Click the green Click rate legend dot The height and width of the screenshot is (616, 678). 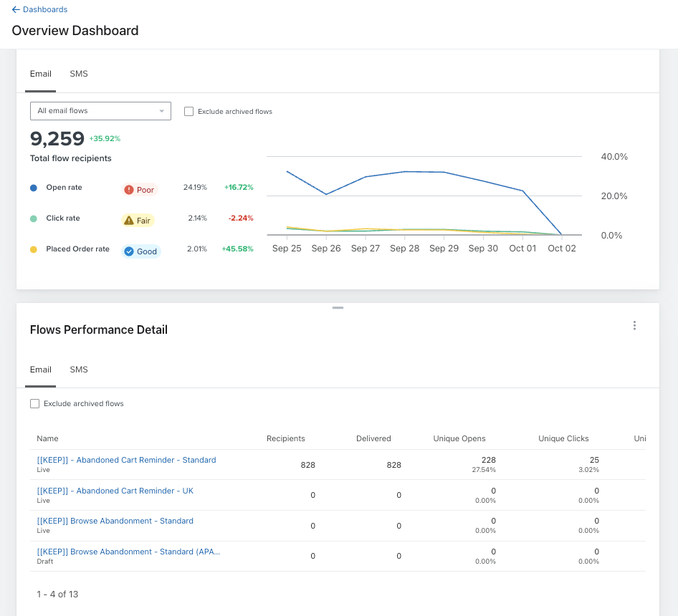point(33,218)
